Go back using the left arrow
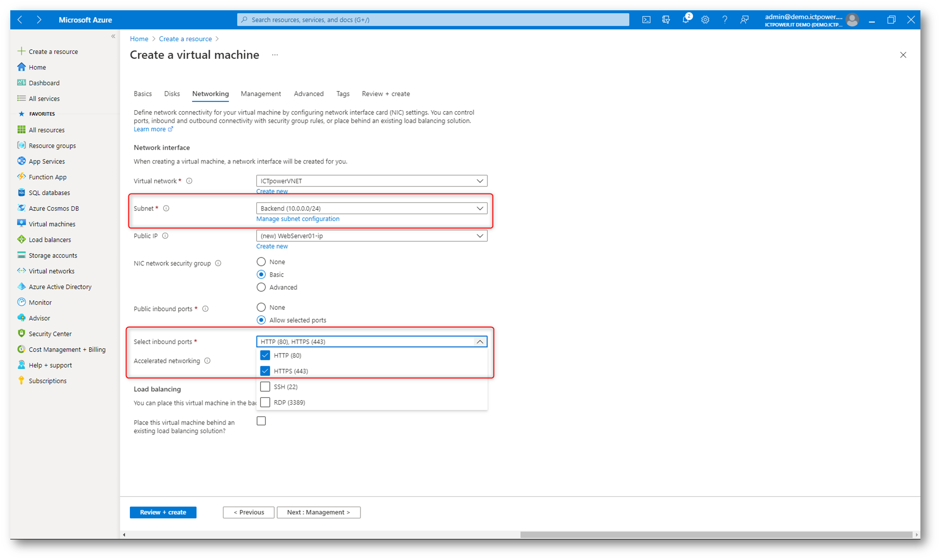The height and width of the screenshot is (560, 941). pos(20,20)
